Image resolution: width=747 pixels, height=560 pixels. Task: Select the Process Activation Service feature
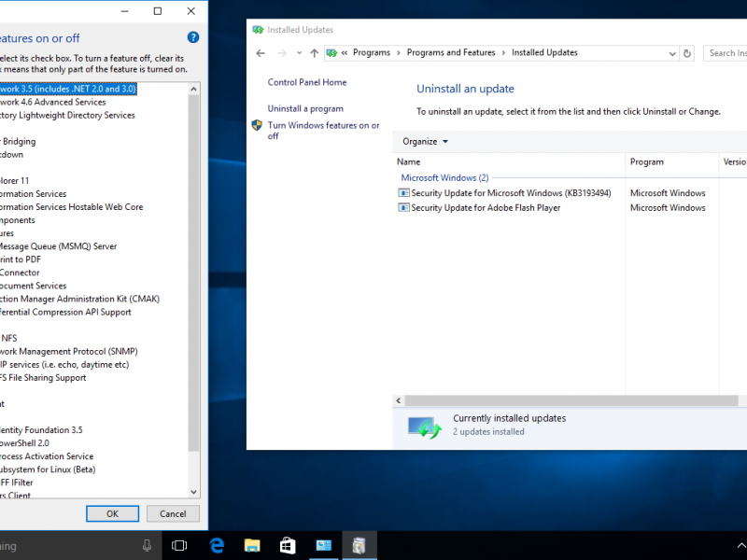point(47,456)
